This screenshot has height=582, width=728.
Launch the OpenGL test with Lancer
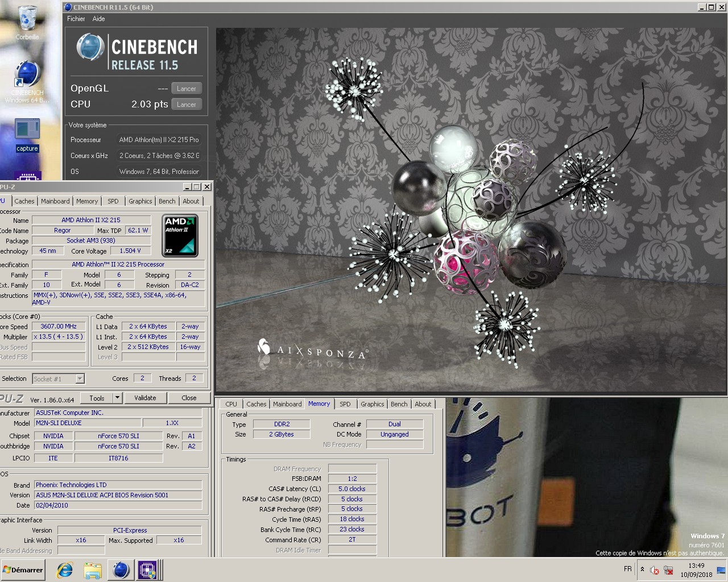coord(187,89)
